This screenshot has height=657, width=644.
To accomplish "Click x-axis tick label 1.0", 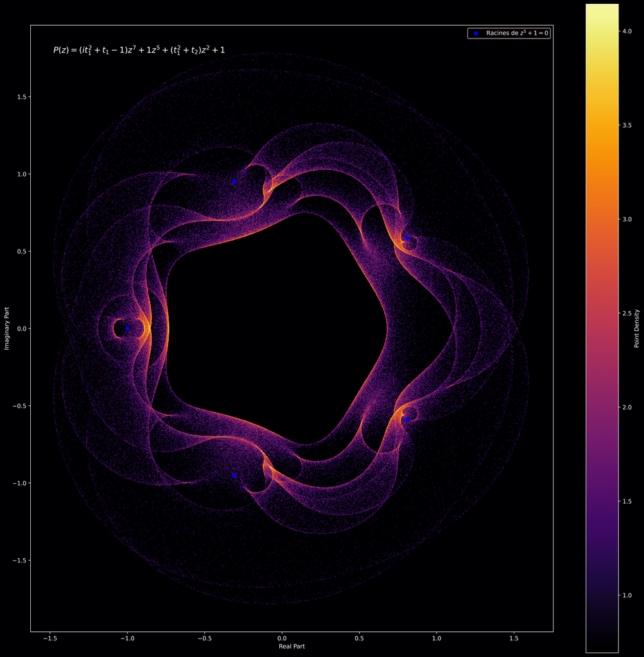I will (x=437, y=638).
